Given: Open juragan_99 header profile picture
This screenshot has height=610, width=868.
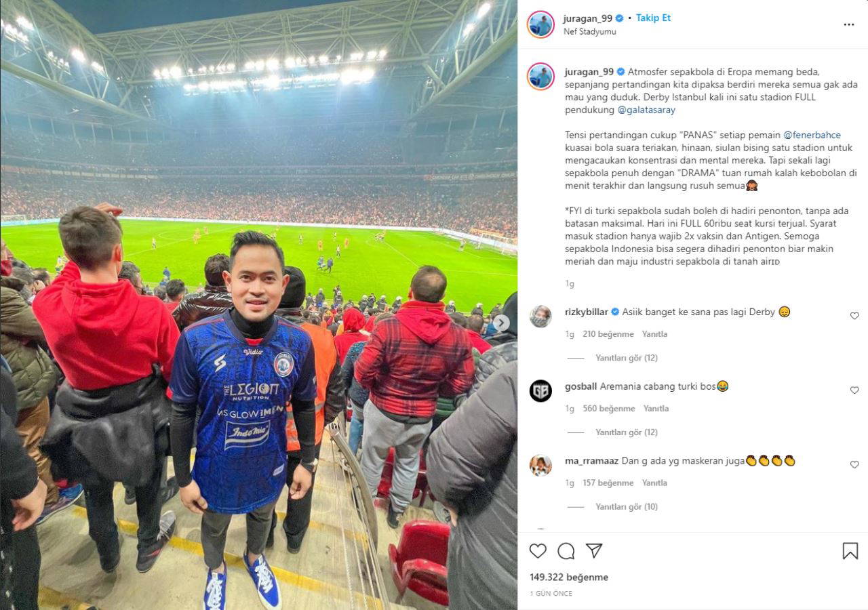Looking at the screenshot, I should tap(540, 24).
